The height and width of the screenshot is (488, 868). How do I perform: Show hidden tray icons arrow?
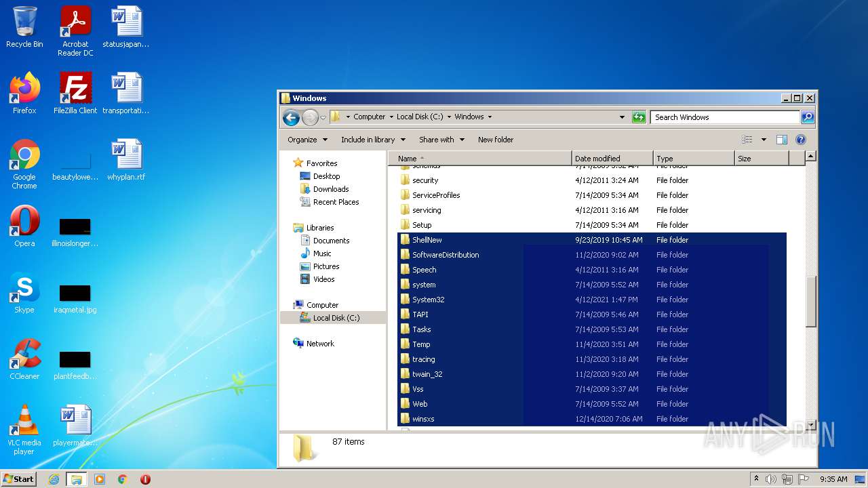pos(756,479)
